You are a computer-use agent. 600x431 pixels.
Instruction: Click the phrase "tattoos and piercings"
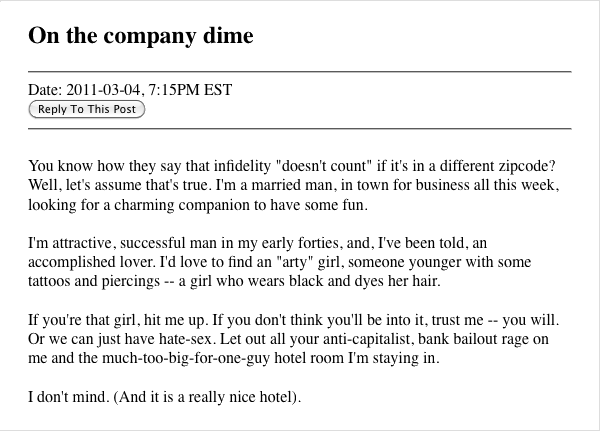click(x=94, y=281)
